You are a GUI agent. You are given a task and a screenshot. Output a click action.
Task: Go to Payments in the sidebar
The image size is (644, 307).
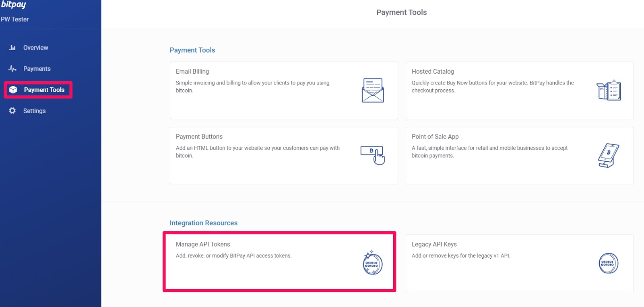pyautogui.click(x=37, y=69)
